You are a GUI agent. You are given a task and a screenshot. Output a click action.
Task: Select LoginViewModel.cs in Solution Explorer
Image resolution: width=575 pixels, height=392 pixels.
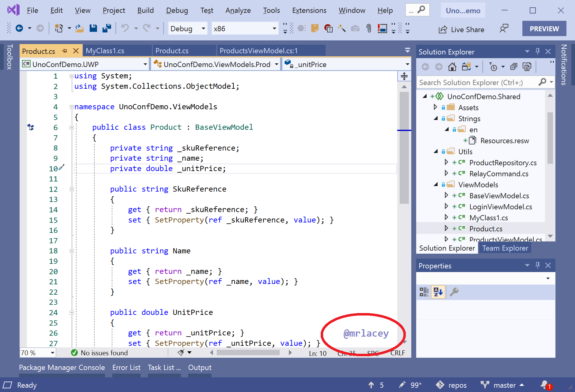[501, 207]
